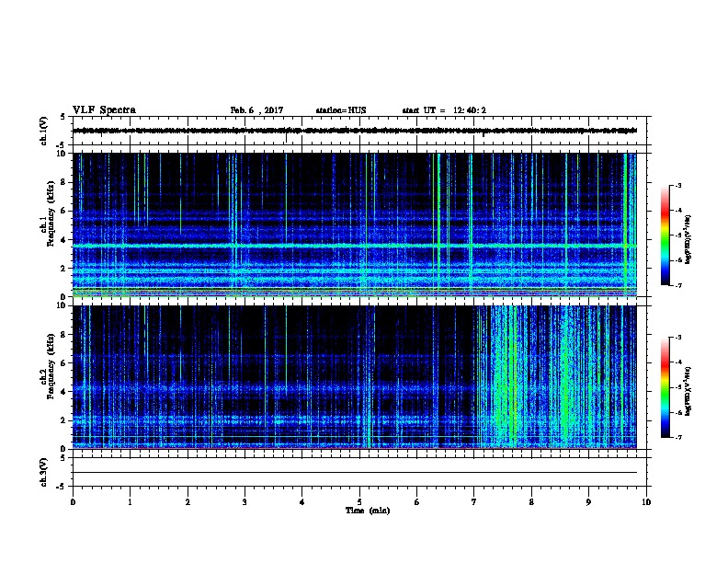The width and height of the screenshot is (728, 563).
Task: Select the "start UT = 12:40: 2" header text
Action: [444, 110]
